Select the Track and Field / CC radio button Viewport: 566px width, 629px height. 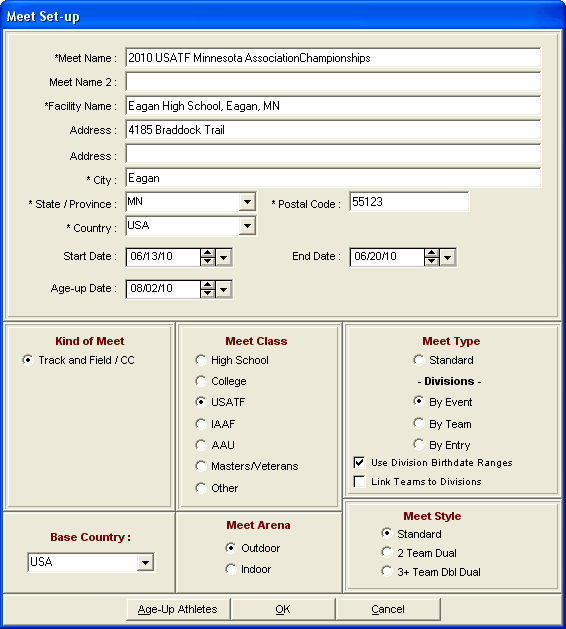(x=28, y=360)
